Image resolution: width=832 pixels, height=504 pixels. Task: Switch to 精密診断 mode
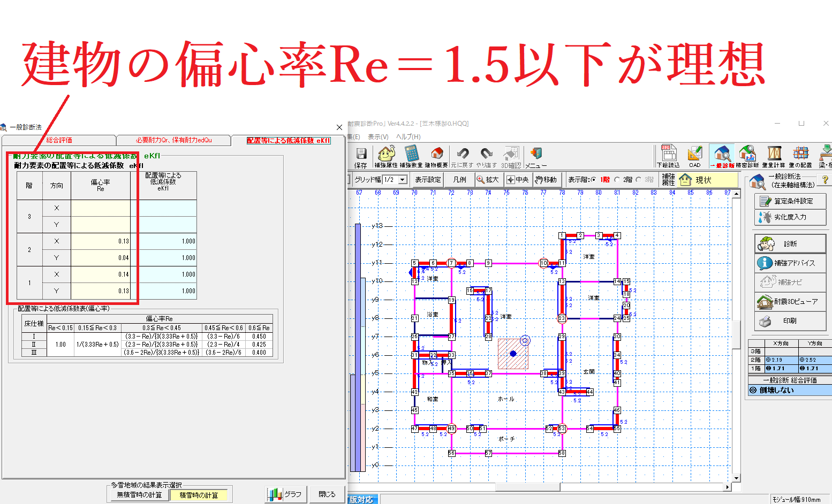[x=747, y=157]
